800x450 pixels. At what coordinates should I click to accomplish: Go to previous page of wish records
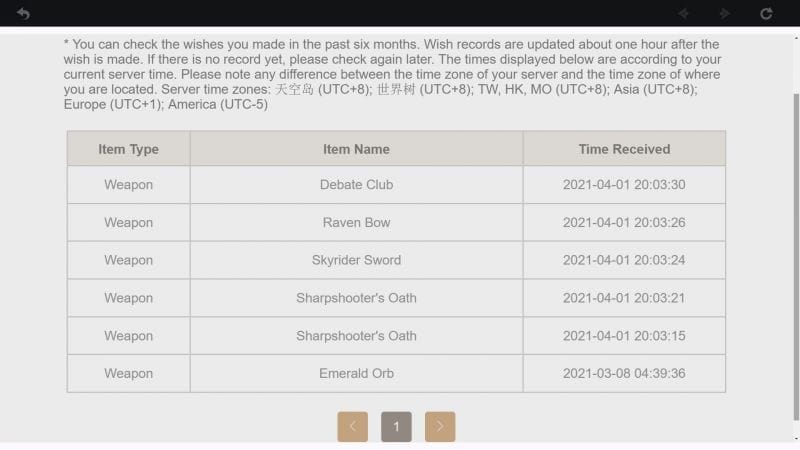point(352,426)
